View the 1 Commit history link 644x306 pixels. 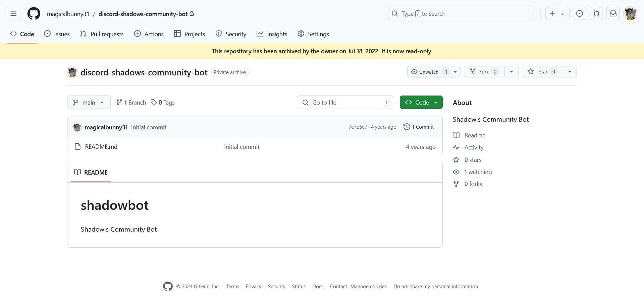[419, 127]
